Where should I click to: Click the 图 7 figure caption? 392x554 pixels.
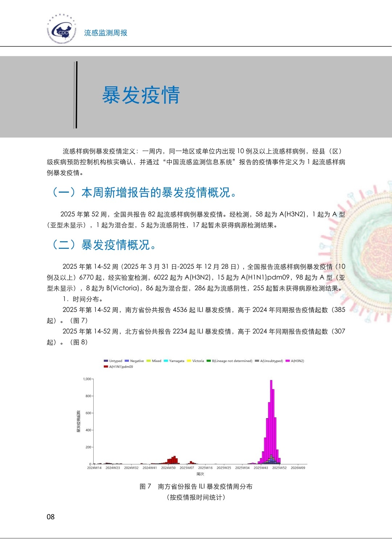point(196,487)
